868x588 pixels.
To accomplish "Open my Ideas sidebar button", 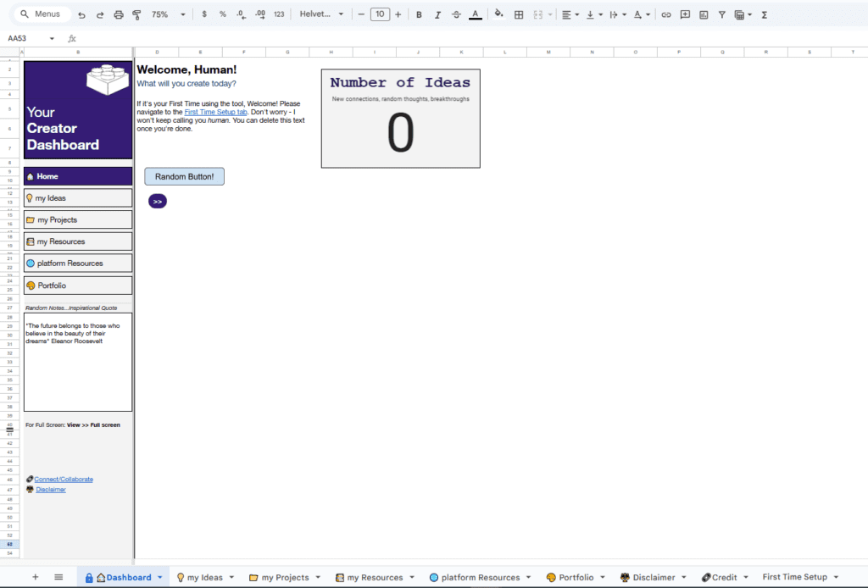I will click(78, 198).
